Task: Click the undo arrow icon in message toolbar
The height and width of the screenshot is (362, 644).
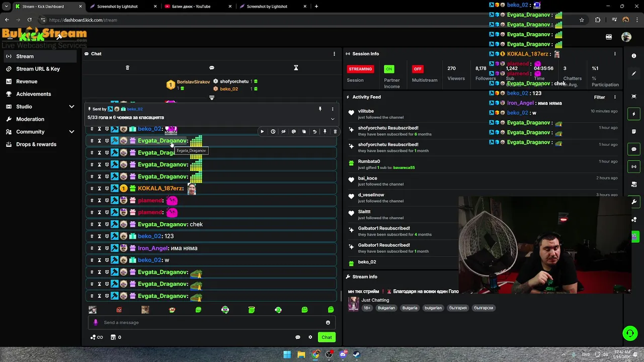Action: [314, 132]
